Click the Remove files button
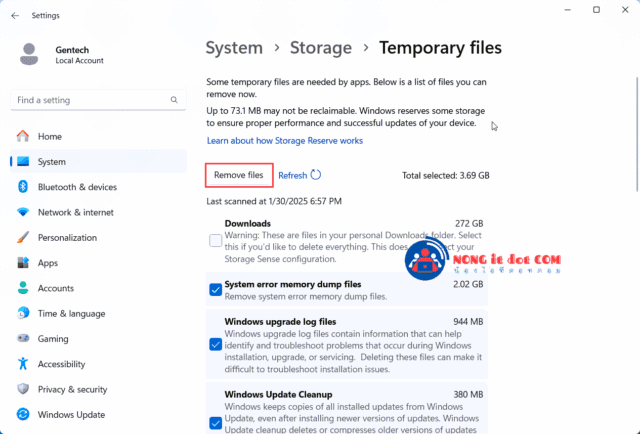This screenshot has width=640, height=434. coord(239,175)
